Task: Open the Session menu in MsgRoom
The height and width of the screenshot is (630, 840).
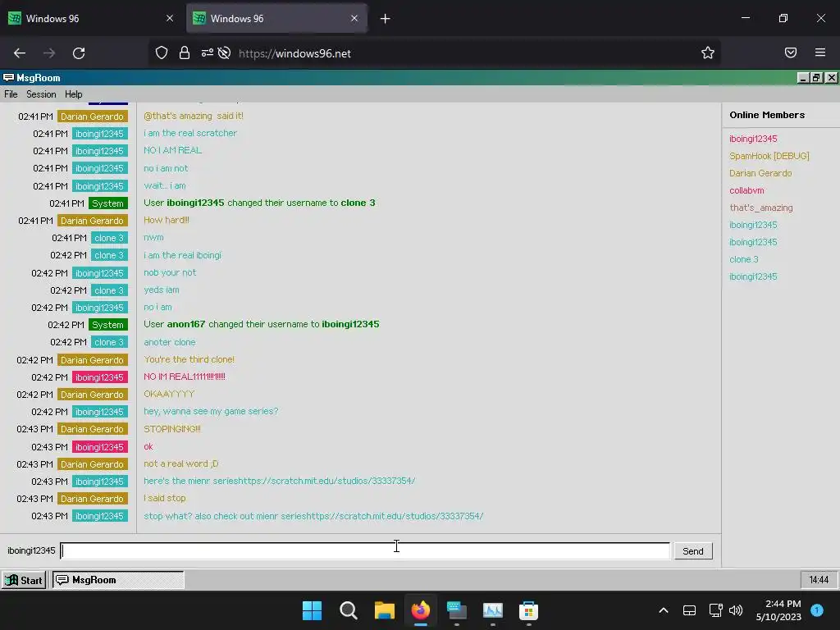Action: point(41,94)
